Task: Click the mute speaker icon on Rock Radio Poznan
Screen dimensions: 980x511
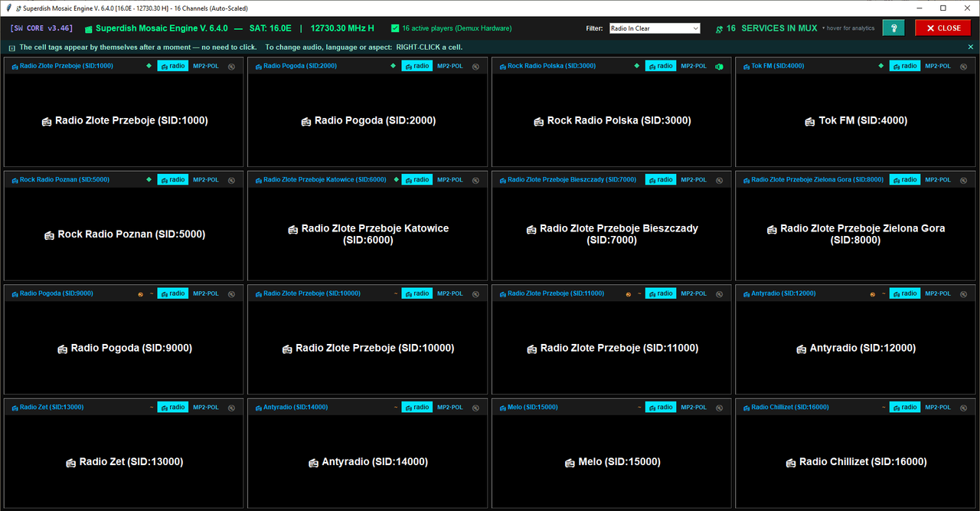Action: 231,180
